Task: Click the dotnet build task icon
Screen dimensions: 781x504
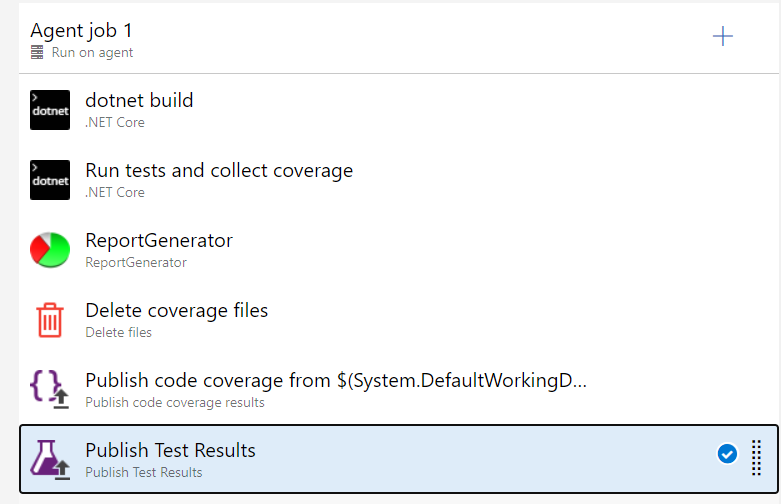Action: [50, 110]
